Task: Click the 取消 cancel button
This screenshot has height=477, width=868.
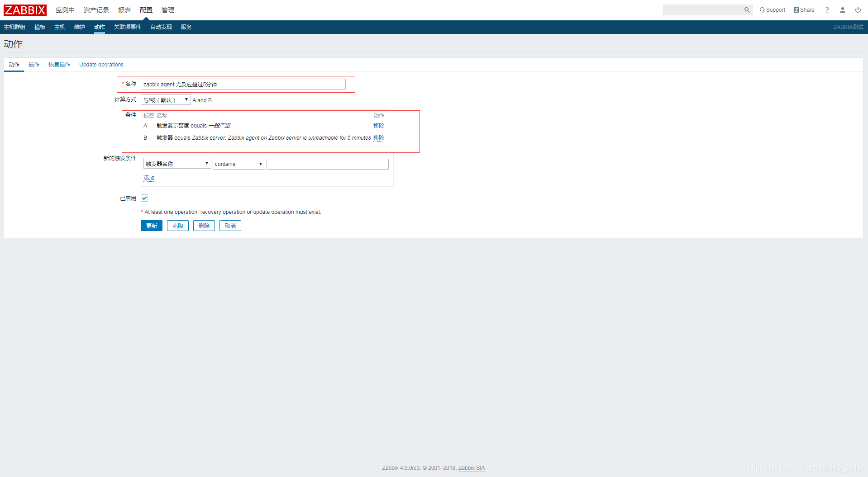Action: [x=230, y=226]
